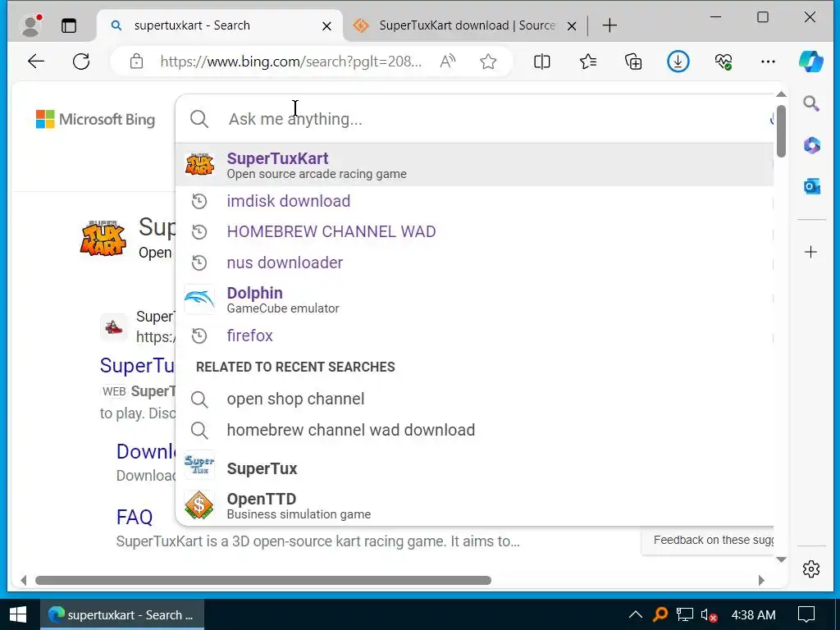This screenshot has height=630, width=840.
Task: Open sidebar settings gear
Action: (811, 568)
